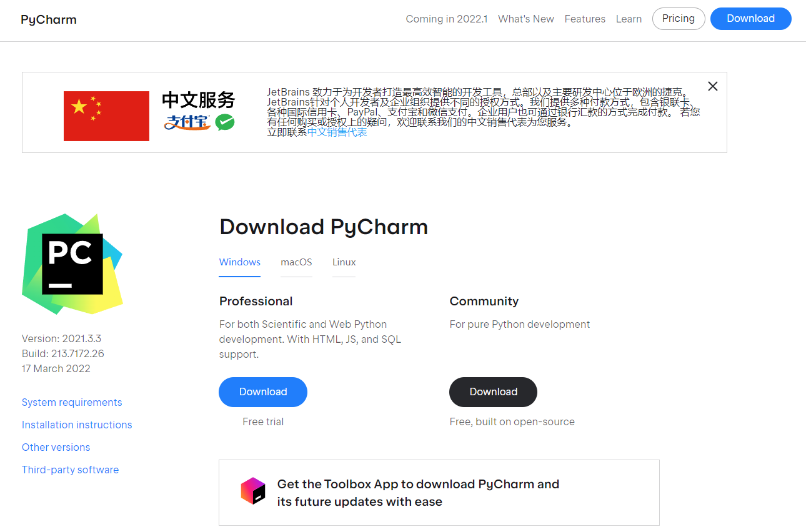Go to Features in top navigation

pos(585,19)
